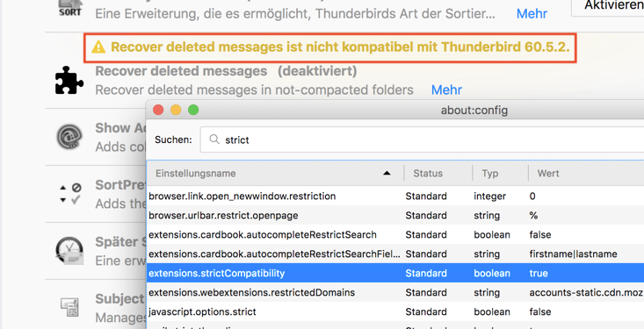
Task: Click the SORT extension icon
Action: 69,7
